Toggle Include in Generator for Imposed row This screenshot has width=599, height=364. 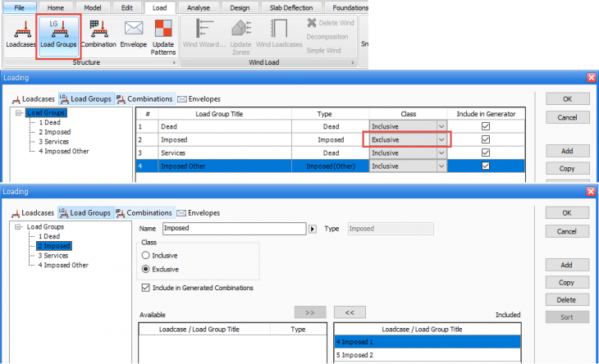coord(486,139)
